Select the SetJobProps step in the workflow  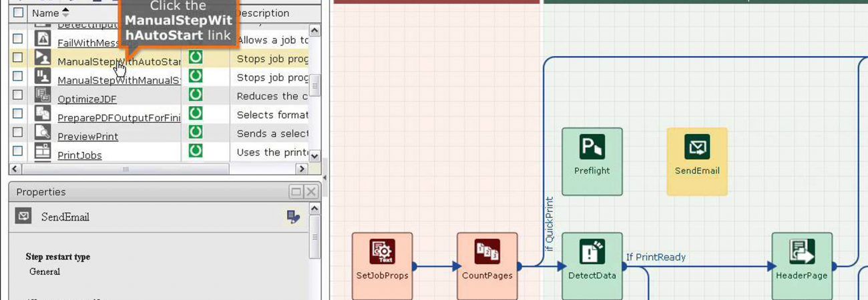pos(382,266)
